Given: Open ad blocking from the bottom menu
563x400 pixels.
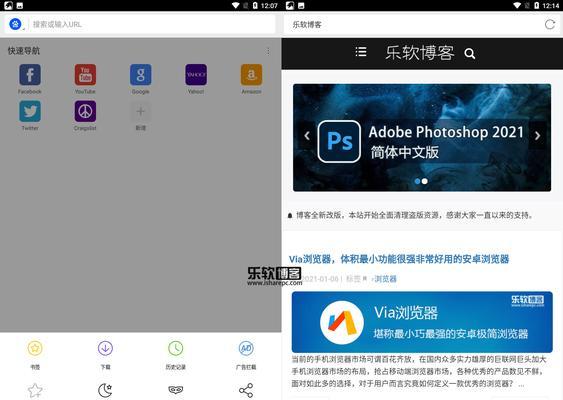Looking at the screenshot, I should pyautogui.click(x=246, y=354).
